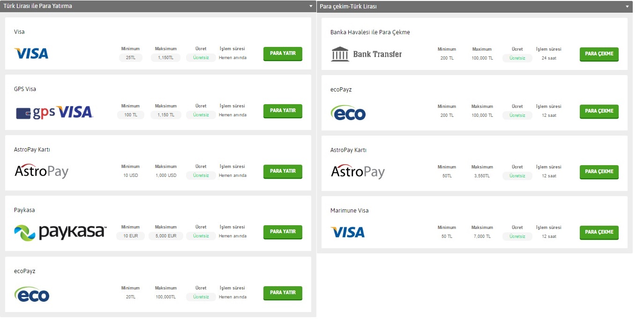This screenshot has height=320, width=644.
Task: Click the "Ücretsiz" fee badge for Paykasa
Action: pos(201,236)
